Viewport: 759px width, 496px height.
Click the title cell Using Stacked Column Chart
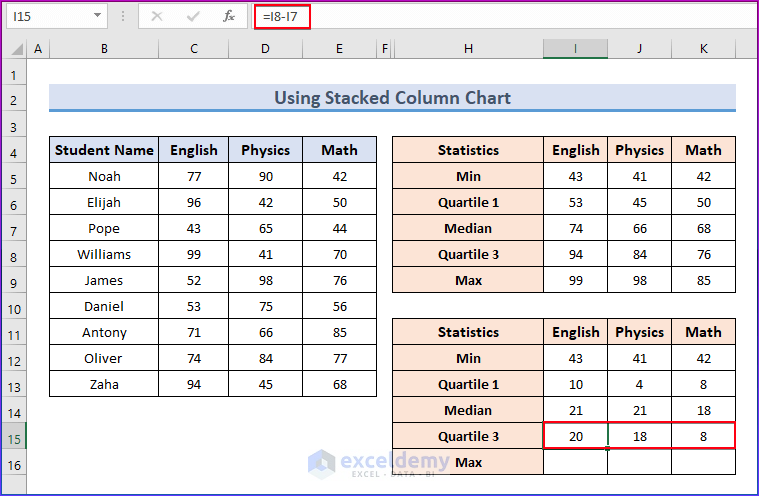point(392,98)
